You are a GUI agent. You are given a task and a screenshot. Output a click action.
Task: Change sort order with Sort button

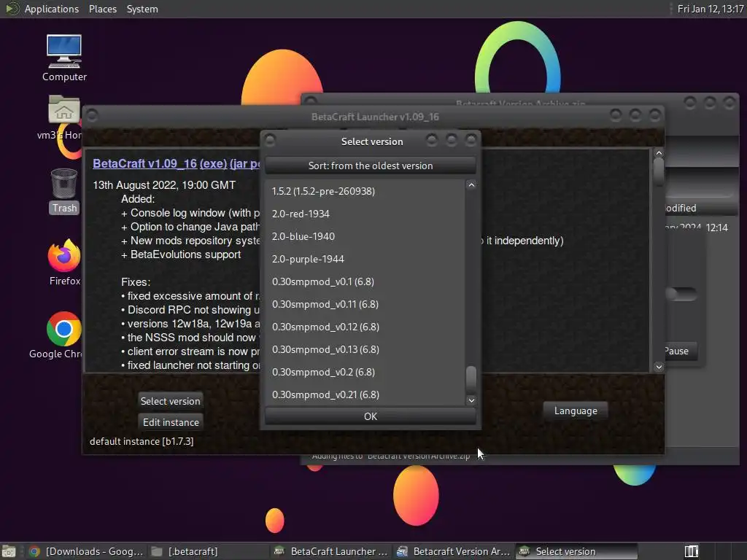click(x=370, y=166)
